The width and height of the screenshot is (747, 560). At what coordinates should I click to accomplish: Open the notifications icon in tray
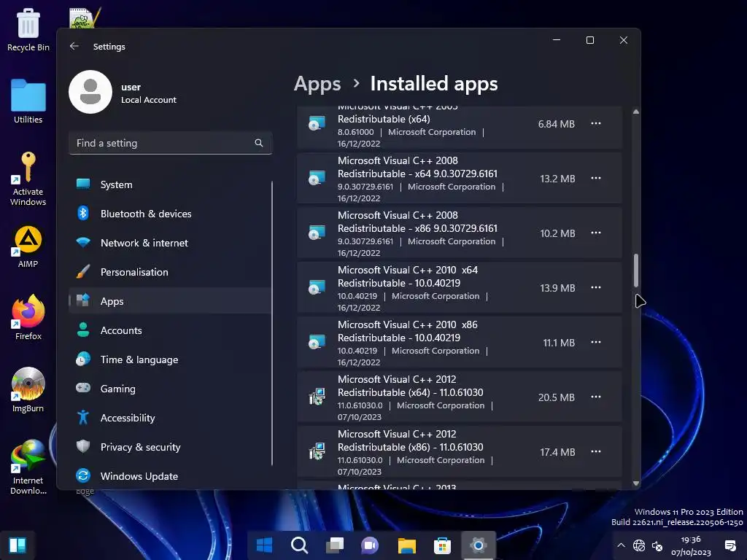729,545
